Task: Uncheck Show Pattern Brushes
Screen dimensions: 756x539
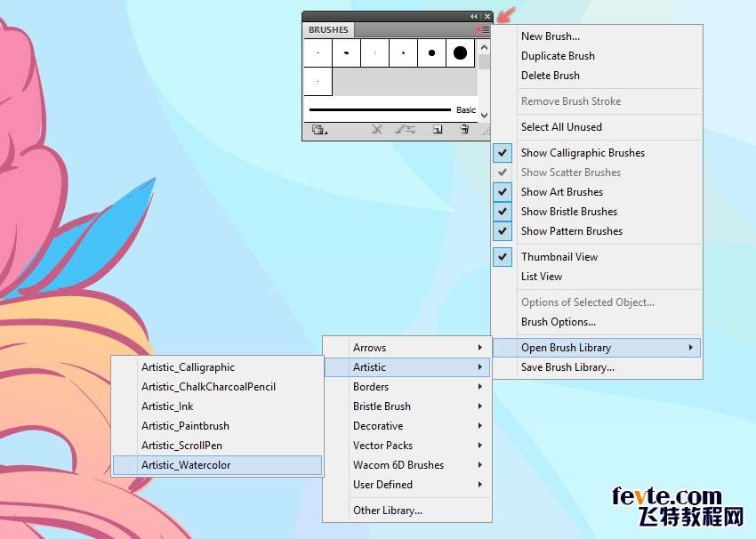Action: (x=503, y=231)
